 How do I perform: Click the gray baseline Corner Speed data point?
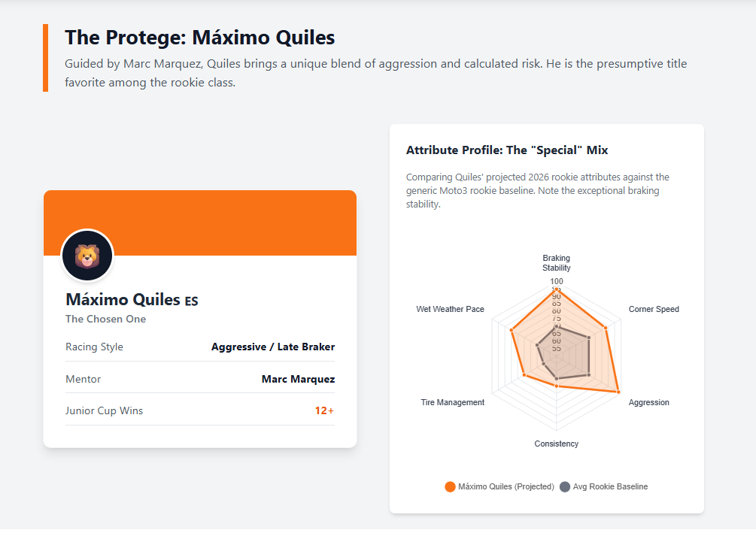(589, 338)
